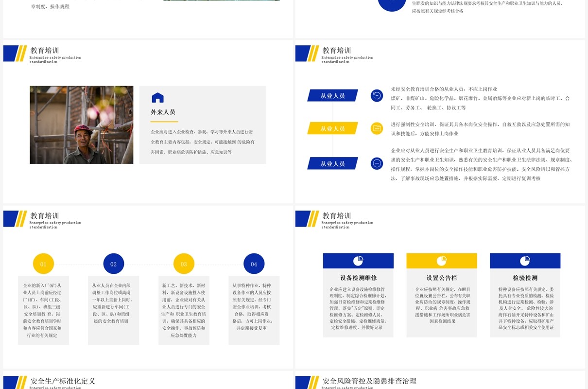Click the 教育培训 title on the 外来人员 slide
This screenshot has height=389, width=588.
[45, 51]
